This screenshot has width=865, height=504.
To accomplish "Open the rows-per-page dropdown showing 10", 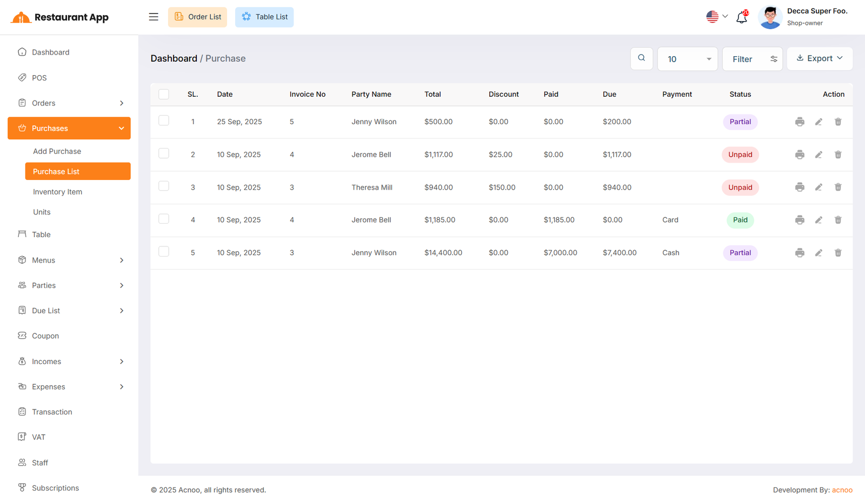I will point(687,59).
